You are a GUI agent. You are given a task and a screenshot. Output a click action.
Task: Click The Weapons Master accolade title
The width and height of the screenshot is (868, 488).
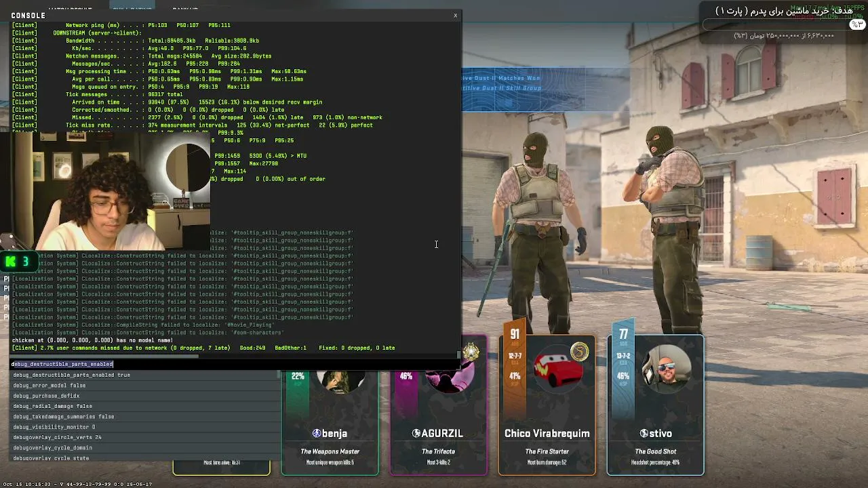[x=330, y=451]
